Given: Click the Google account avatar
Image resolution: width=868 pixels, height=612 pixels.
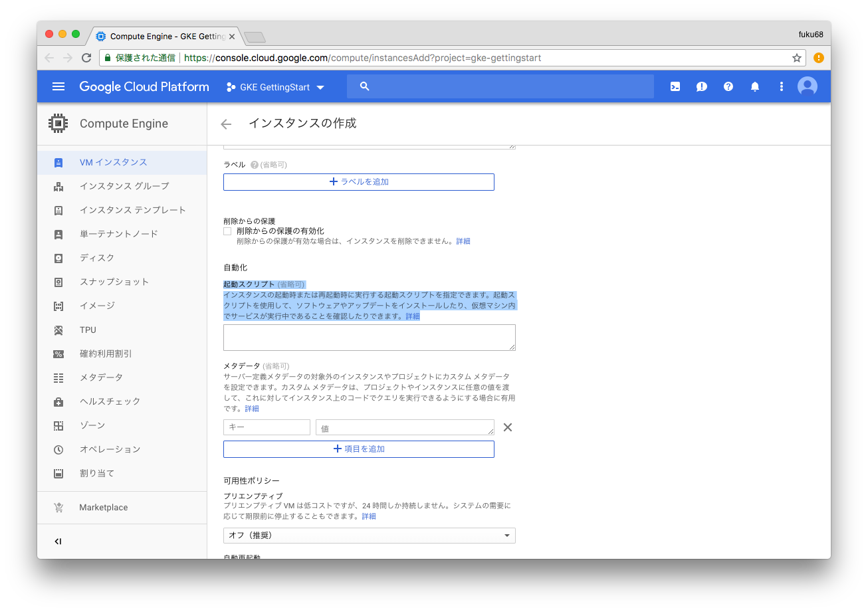Looking at the screenshot, I should click(807, 86).
